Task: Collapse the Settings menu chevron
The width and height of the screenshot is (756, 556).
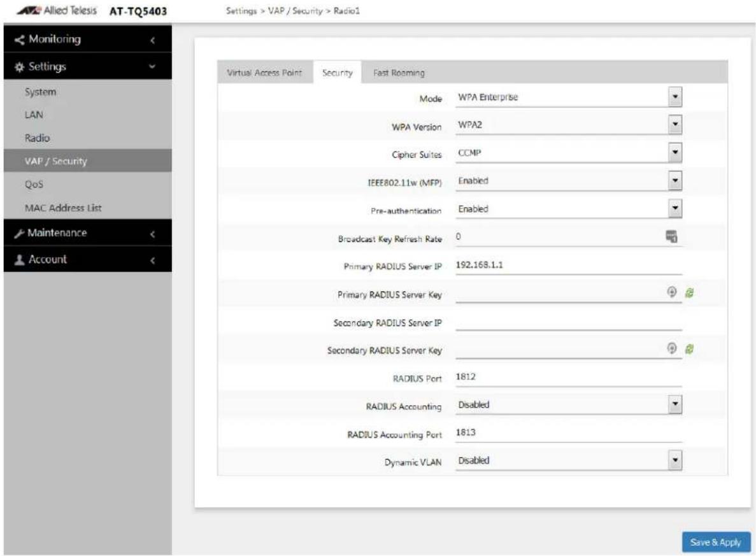Action: pyautogui.click(x=152, y=66)
